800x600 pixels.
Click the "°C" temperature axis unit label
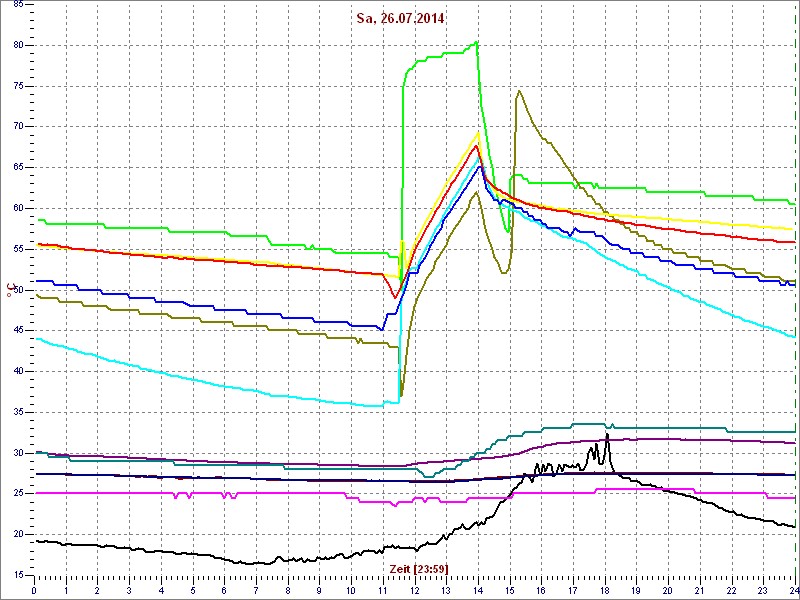click(9, 291)
